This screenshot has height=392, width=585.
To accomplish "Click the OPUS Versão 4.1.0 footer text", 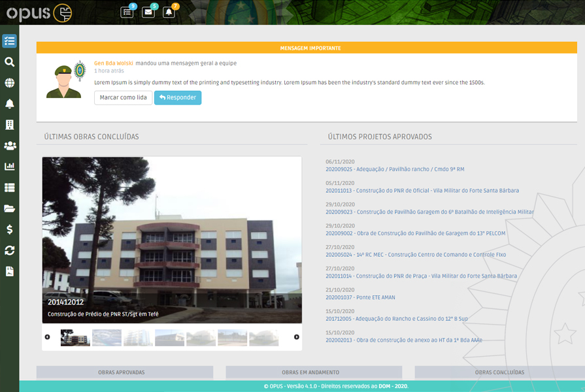I will pos(336,386).
